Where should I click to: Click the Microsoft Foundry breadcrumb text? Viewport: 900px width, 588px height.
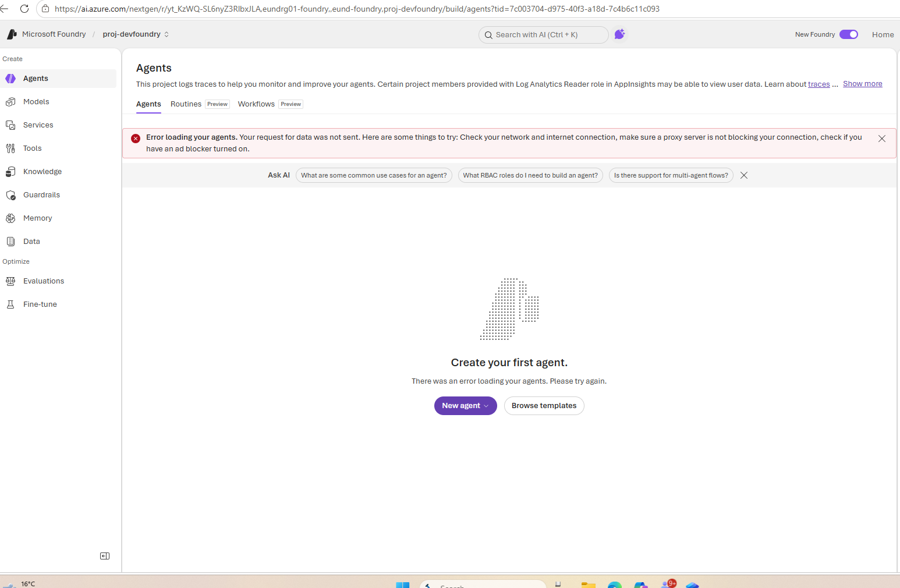tap(54, 34)
